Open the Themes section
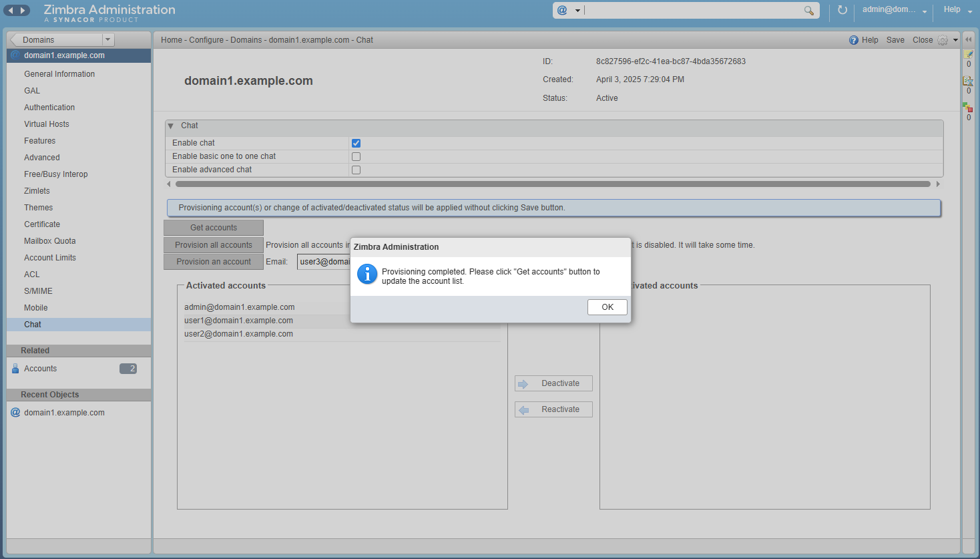980x559 pixels. (39, 208)
